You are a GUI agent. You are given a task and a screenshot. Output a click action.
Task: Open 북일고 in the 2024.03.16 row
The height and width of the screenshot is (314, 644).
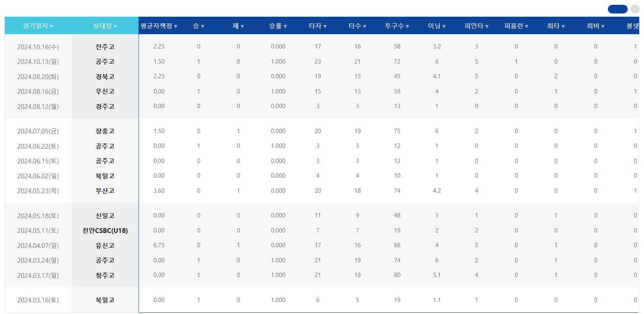(x=105, y=300)
